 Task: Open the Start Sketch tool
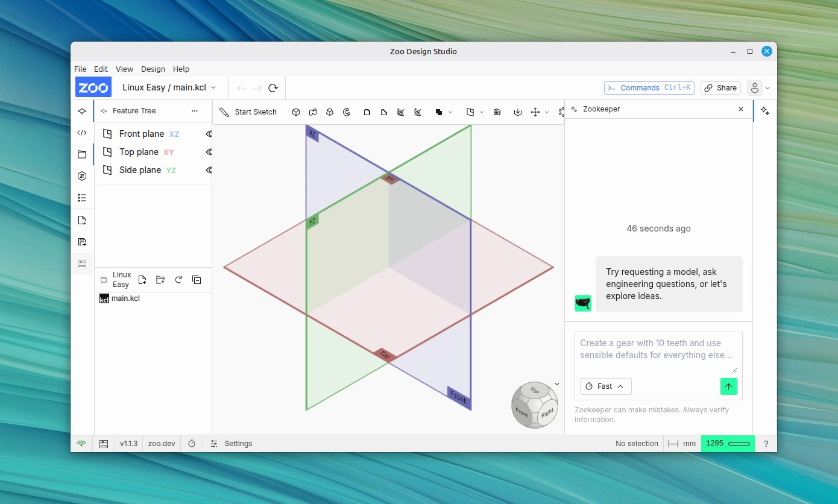pos(248,112)
